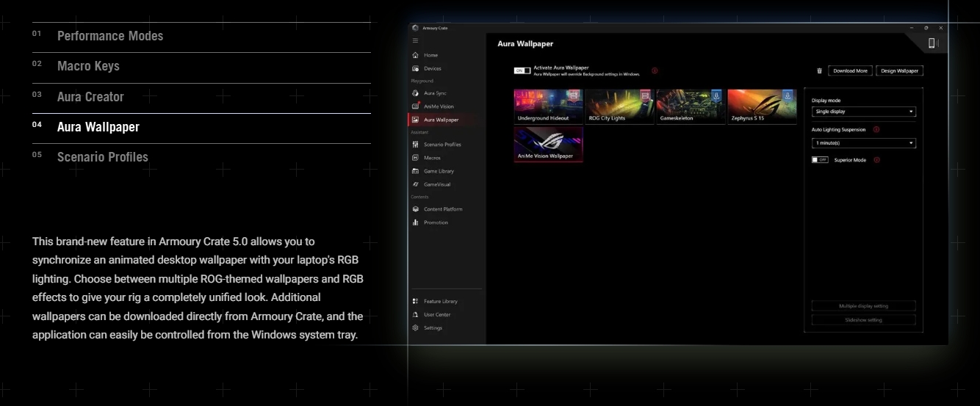
Task: Click info icon beside Superior Mode
Action: coord(876,160)
